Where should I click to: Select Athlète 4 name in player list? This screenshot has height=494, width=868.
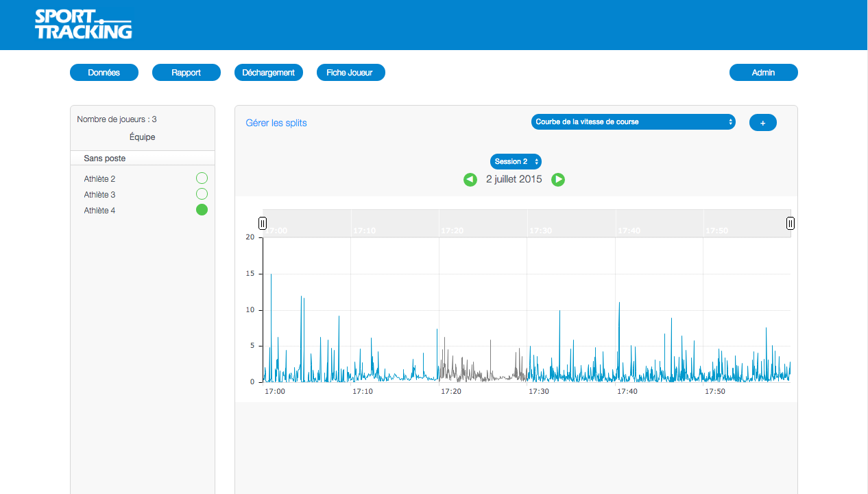[100, 211]
